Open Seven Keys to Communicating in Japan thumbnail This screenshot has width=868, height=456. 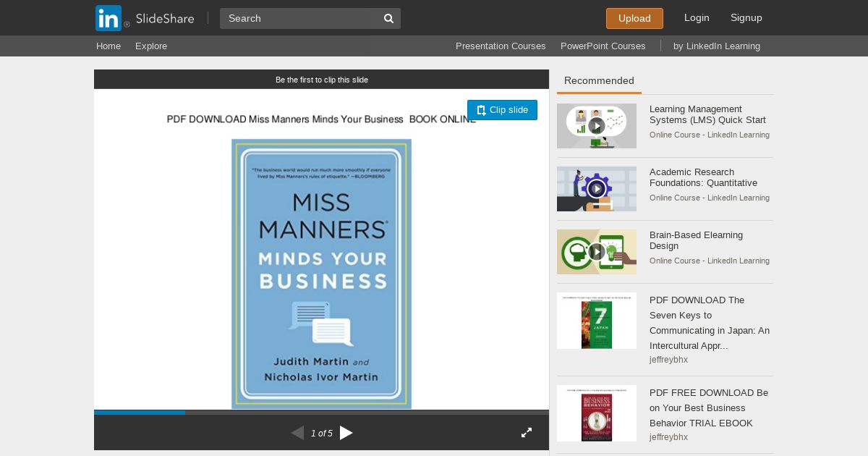pyautogui.click(x=597, y=321)
